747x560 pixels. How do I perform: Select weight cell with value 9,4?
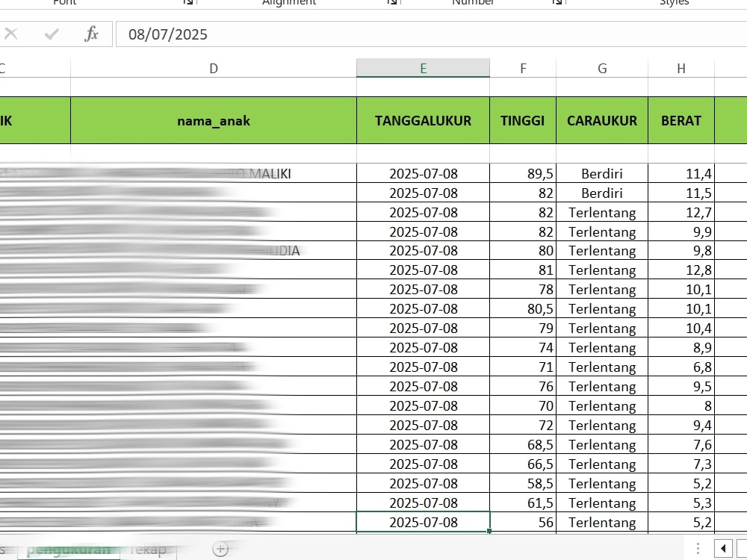tap(681, 425)
